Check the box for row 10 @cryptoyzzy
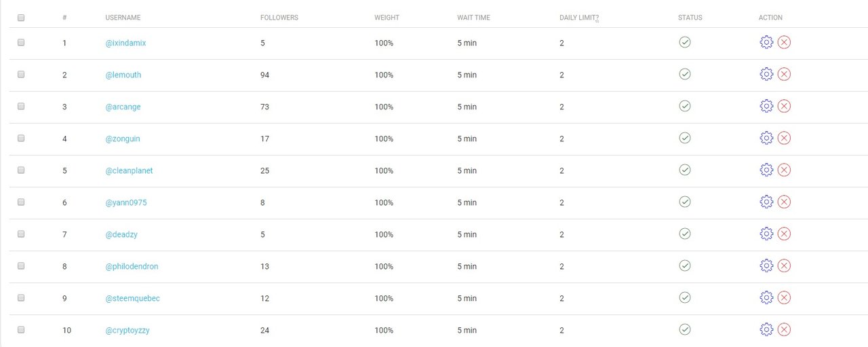 (x=21, y=329)
